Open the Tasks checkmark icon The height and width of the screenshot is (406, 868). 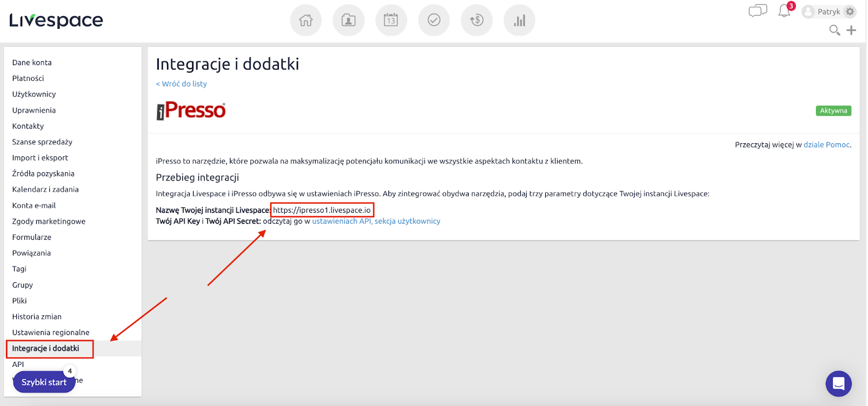[434, 20]
